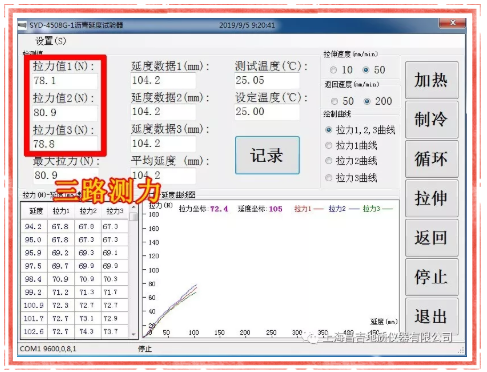Click the 记录 record button
The width and height of the screenshot is (487, 372).
point(267,155)
